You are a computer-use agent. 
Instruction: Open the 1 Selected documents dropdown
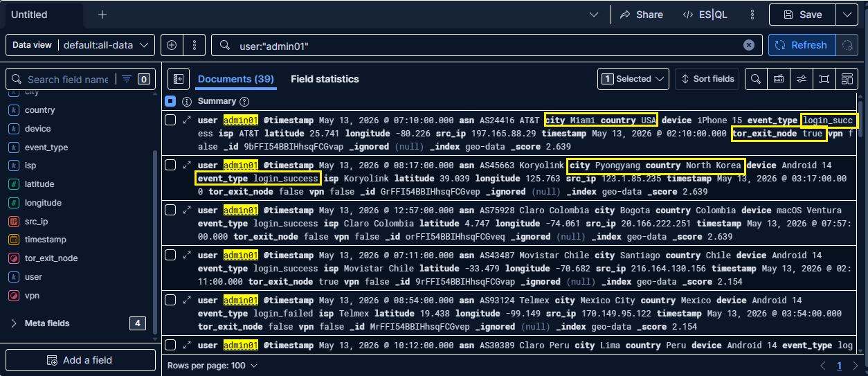(633, 79)
